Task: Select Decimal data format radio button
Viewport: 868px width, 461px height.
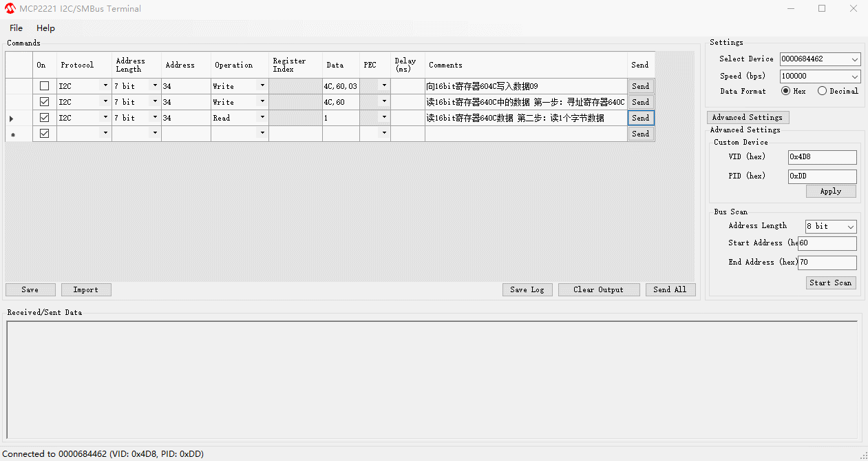Action: point(822,91)
